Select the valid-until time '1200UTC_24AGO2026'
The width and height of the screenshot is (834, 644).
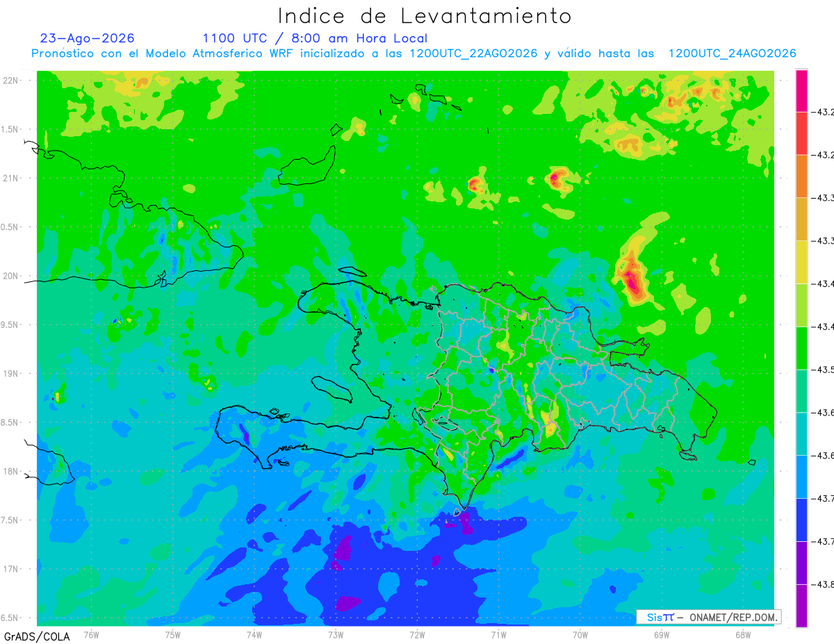coord(732,53)
